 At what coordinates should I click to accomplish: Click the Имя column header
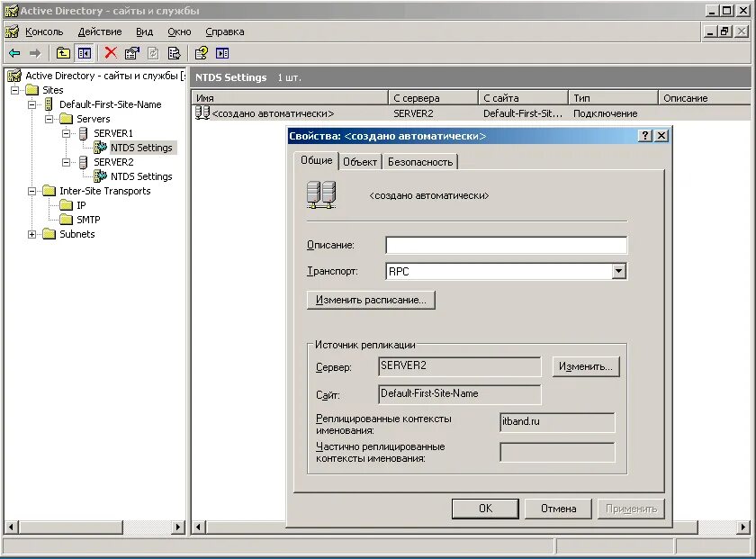(x=289, y=98)
